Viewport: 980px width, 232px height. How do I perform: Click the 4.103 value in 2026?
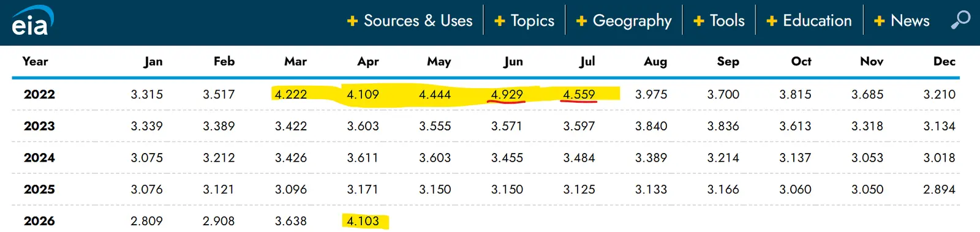tap(363, 221)
